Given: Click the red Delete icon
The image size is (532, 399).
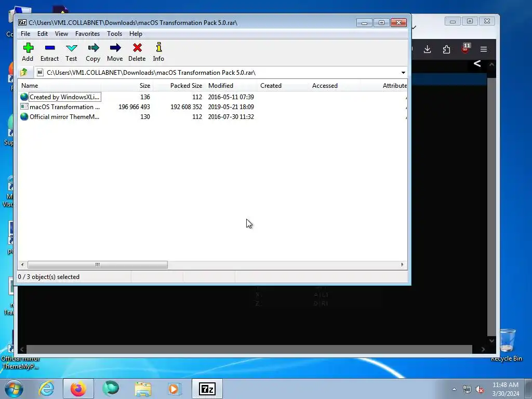Looking at the screenshot, I should (x=137, y=48).
